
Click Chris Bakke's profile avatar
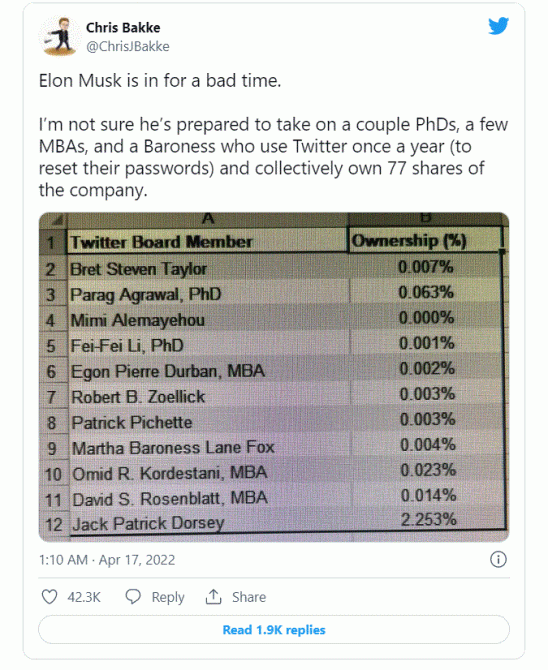[x=59, y=36]
